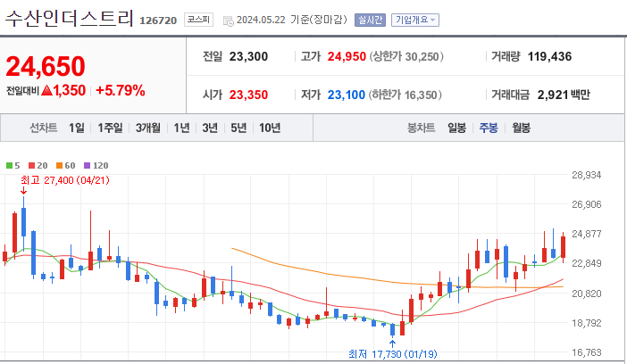This screenshot has width=627, height=364.
Task: Click the 봉차트 label
Action: (x=421, y=128)
